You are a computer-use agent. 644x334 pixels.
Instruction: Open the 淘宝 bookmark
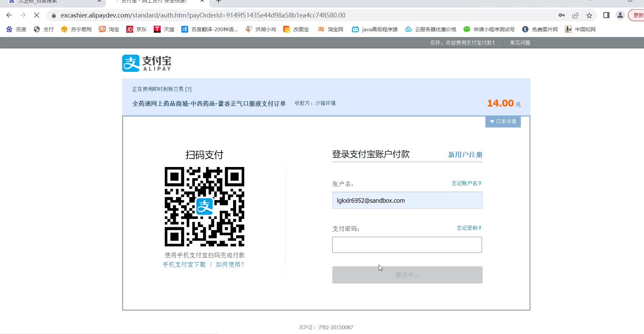pyautogui.click(x=109, y=29)
